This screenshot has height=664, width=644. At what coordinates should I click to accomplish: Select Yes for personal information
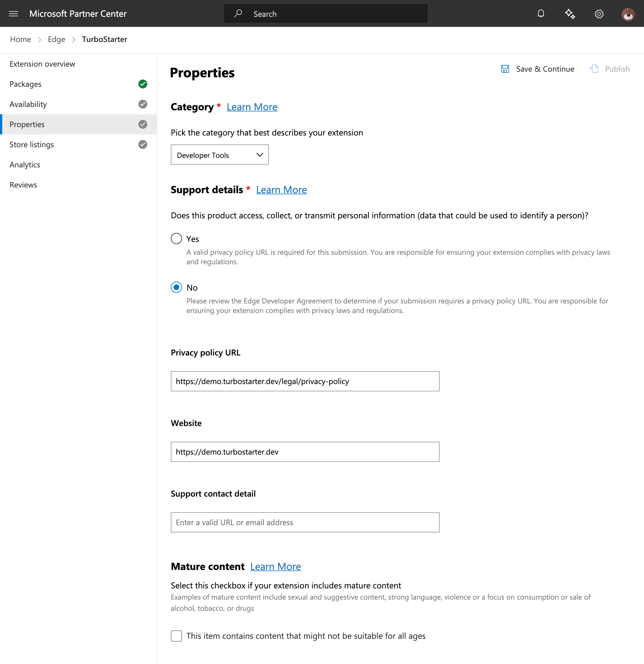click(x=176, y=239)
